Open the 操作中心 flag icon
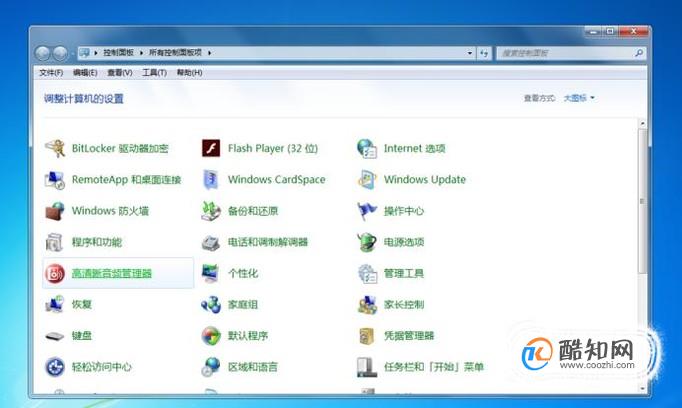Viewport: 682px width, 408px height. tap(367, 211)
